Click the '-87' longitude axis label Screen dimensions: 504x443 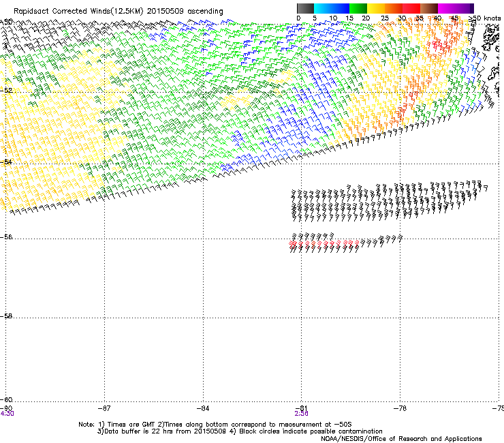pyautogui.click(x=104, y=408)
